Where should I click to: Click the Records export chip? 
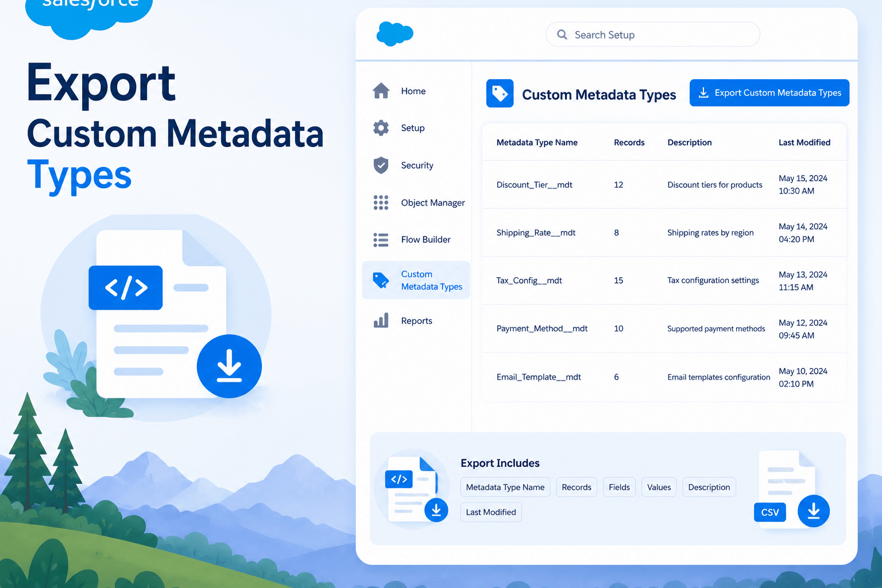coord(577,487)
